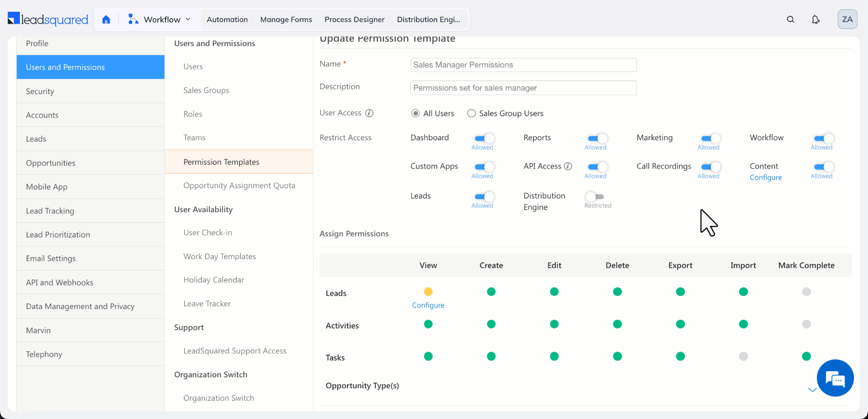Toggle API Access switch

597,167
